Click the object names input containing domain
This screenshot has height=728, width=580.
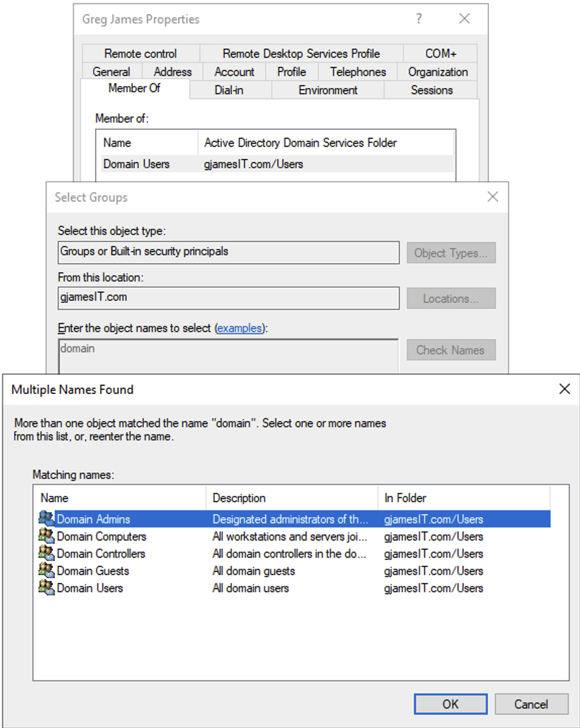point(228,348)
